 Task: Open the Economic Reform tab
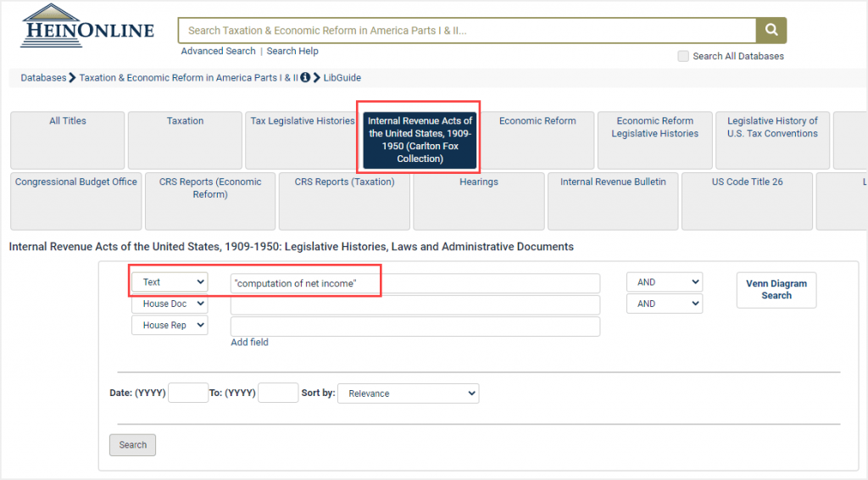tap(537, 140)
